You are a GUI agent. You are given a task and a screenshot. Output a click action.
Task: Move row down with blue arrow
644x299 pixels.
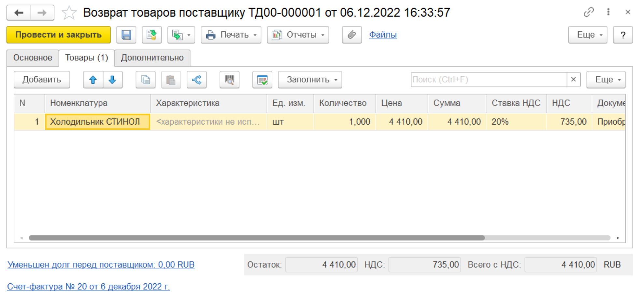pos(112,80)
